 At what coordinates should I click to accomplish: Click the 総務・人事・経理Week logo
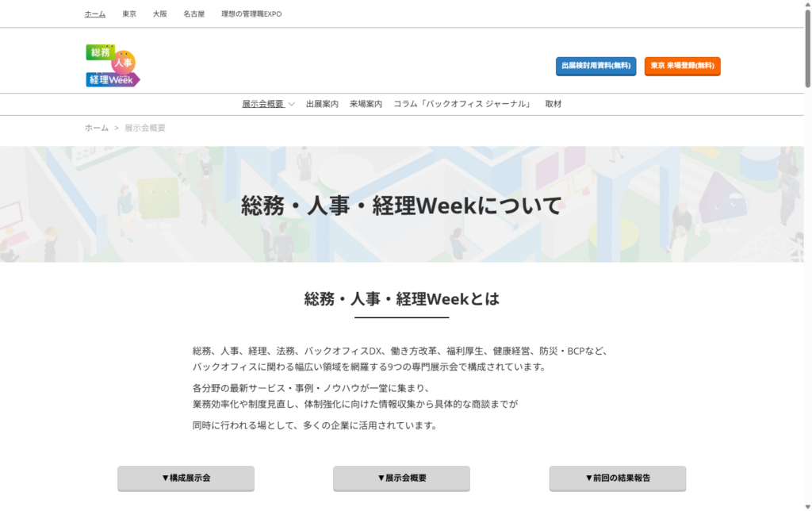(x=113, y=66)
